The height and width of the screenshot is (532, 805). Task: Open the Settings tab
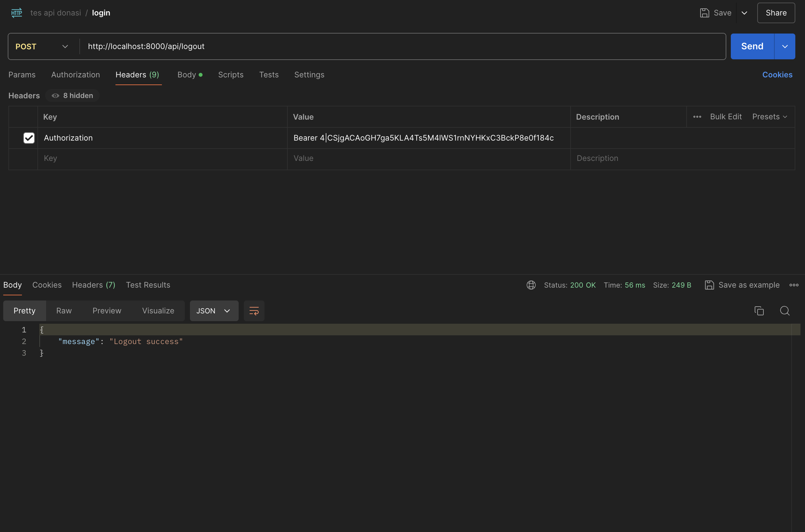(309, 75)
